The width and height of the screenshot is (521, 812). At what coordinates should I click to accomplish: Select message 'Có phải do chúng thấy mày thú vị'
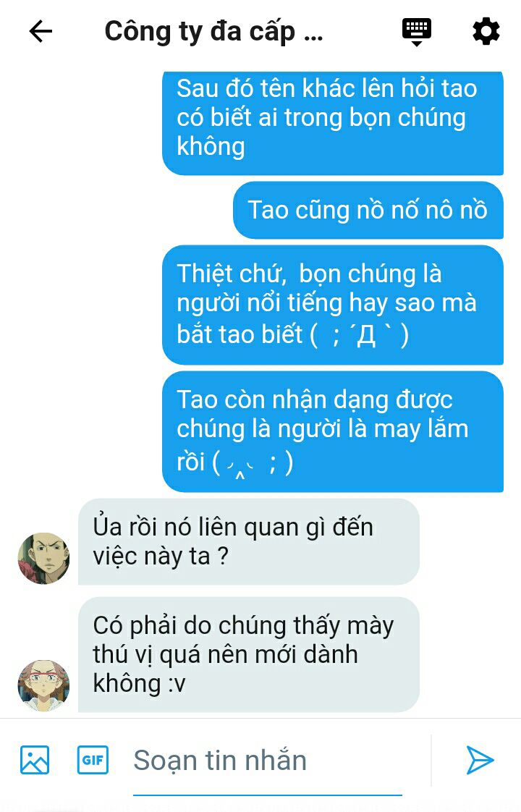point(249,654)
